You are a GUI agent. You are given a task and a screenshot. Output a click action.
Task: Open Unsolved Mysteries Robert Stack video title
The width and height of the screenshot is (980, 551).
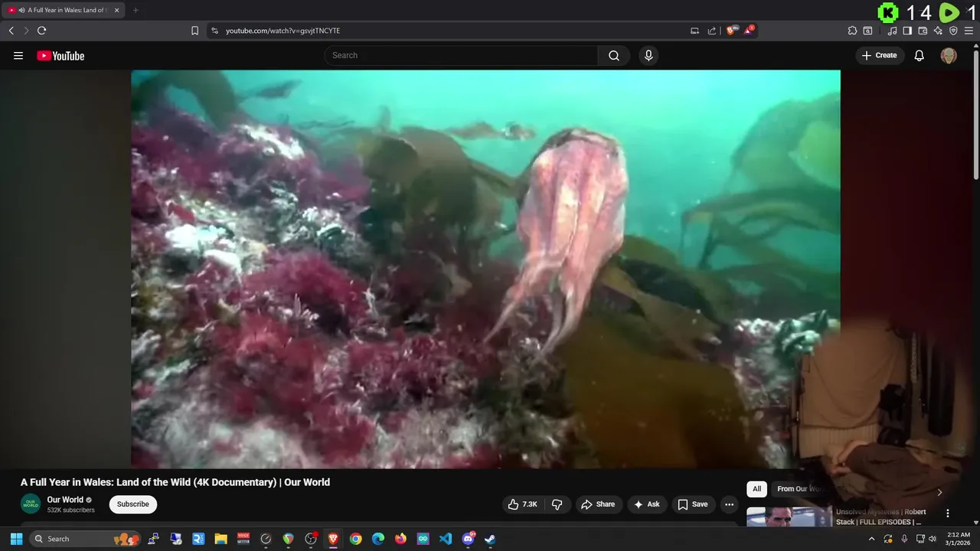[x=880, y=517]
